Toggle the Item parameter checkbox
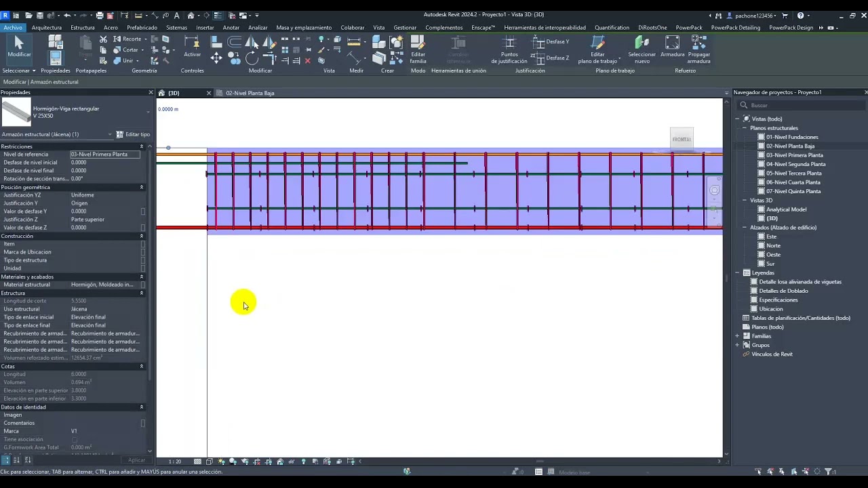The width and height of the screenshot is (868, 488). [x=142, y=244]
